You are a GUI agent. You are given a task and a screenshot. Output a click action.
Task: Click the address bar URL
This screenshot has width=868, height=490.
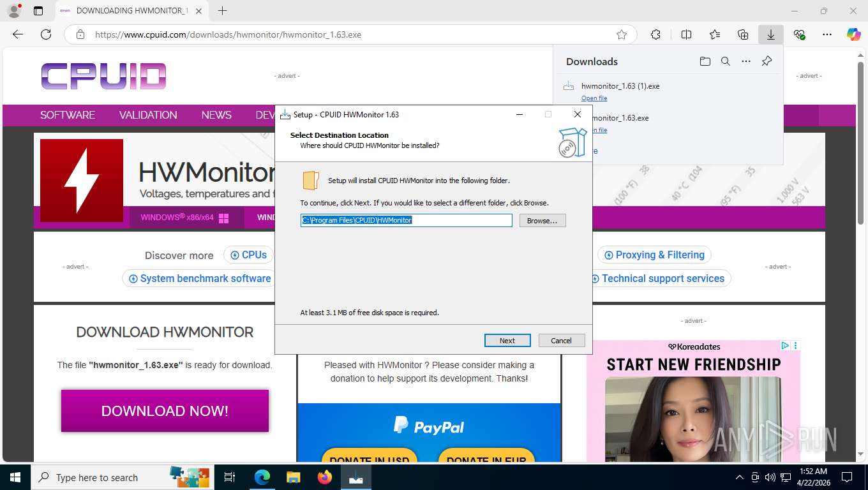point(228,34)
